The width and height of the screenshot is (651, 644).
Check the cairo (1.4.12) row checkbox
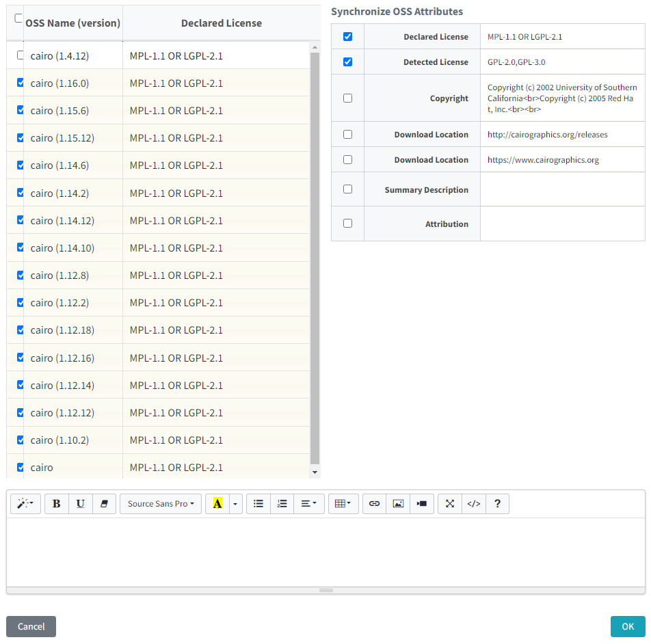click(x=20, y=55)
